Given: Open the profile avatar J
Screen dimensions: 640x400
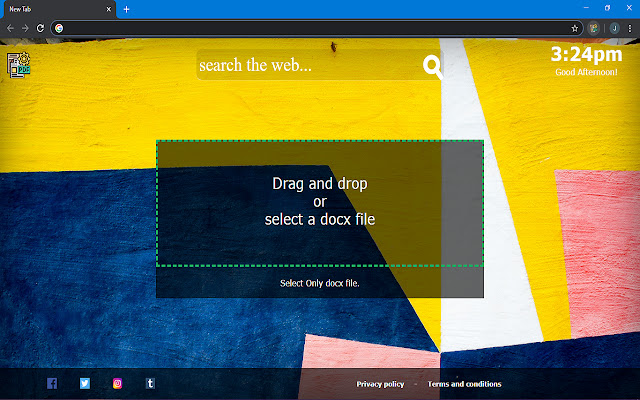Looking at the screenshot, I should click(x=614, y=28).
